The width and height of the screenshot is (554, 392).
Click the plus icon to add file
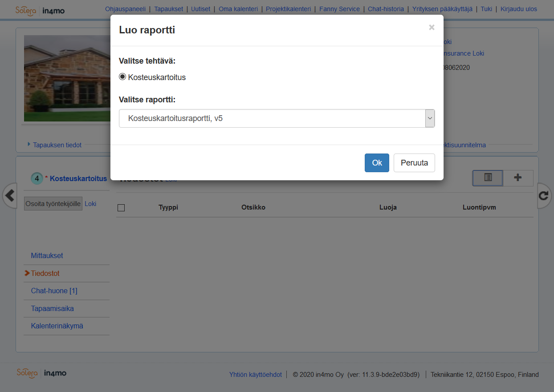(518, 178)
